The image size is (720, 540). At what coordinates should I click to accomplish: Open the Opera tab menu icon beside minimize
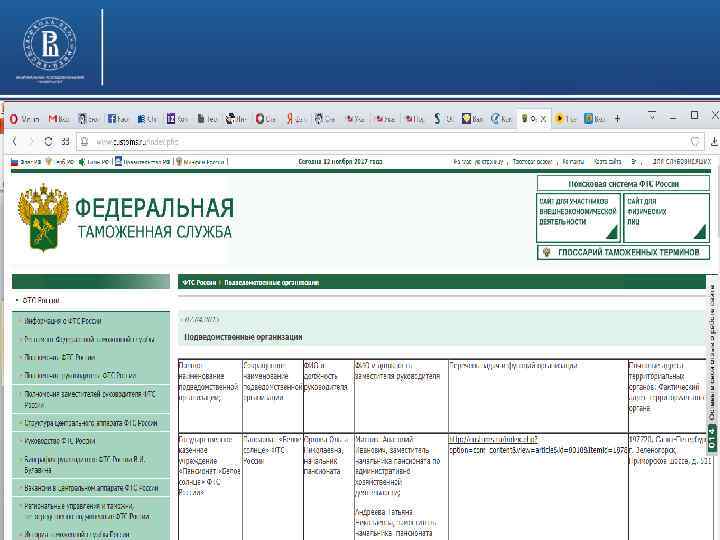coord(652,116)
